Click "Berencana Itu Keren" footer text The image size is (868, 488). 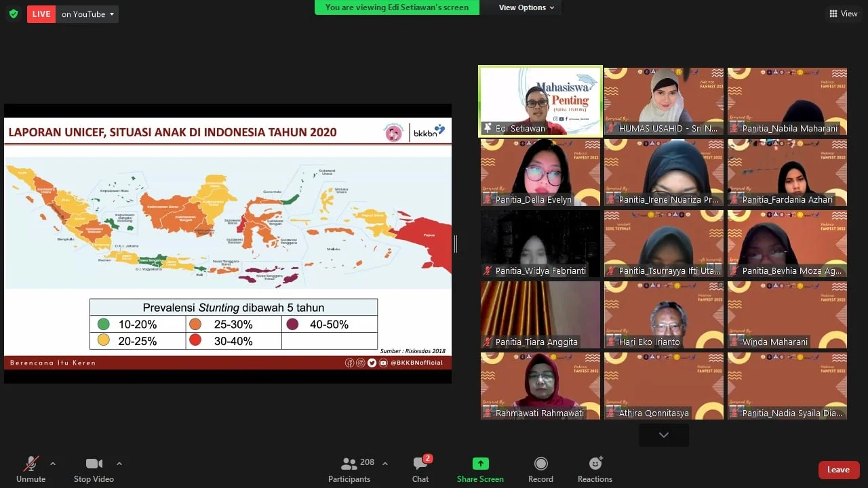pos(53,363)
